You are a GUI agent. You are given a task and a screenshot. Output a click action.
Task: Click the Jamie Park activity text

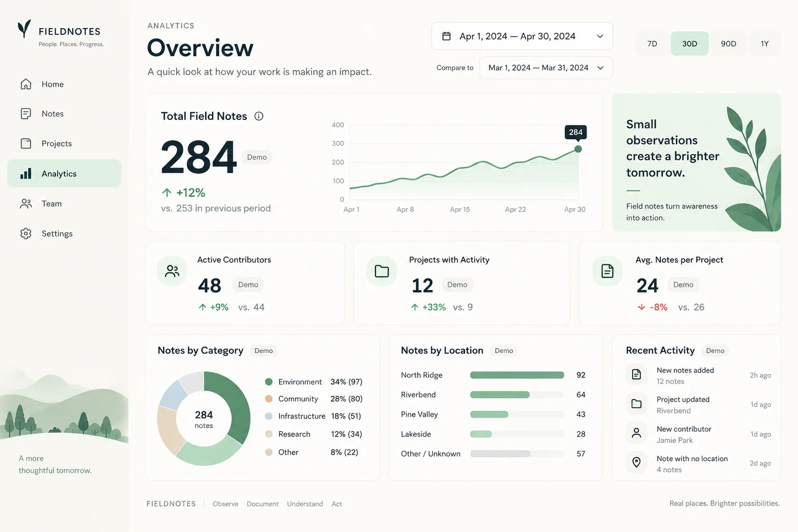(674, 441)
